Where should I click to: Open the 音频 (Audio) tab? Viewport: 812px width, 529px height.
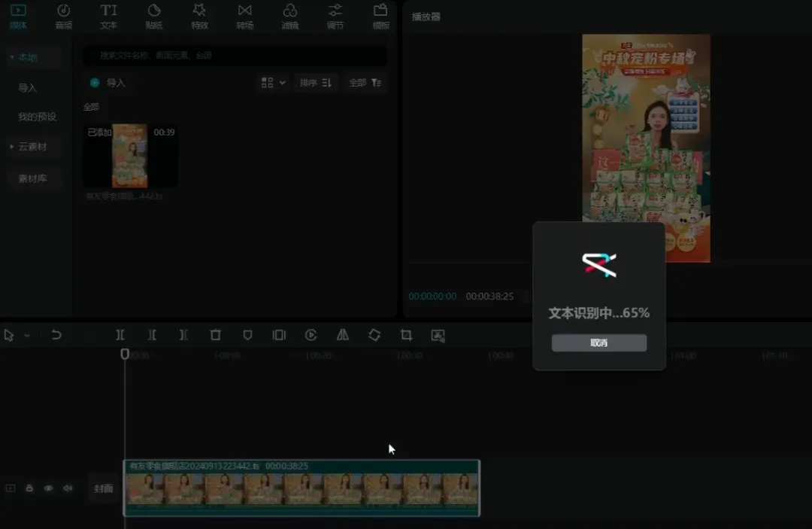pos(64,16)
